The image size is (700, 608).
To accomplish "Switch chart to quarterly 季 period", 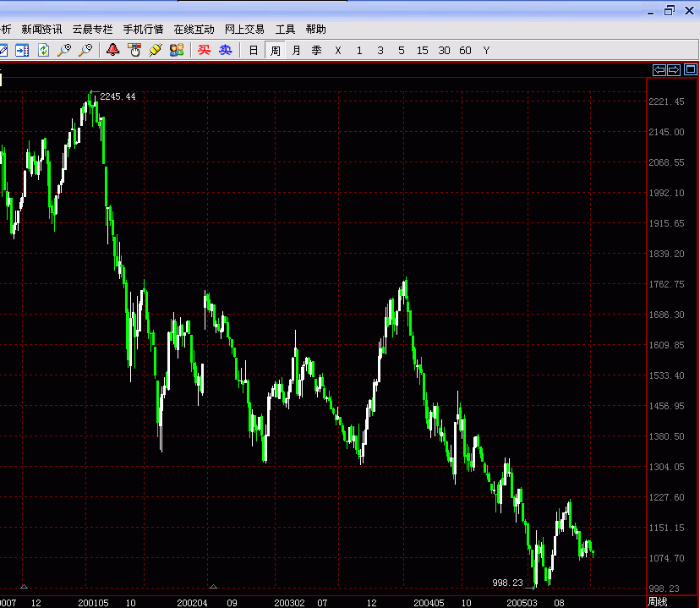I will (x=316, y=51).
